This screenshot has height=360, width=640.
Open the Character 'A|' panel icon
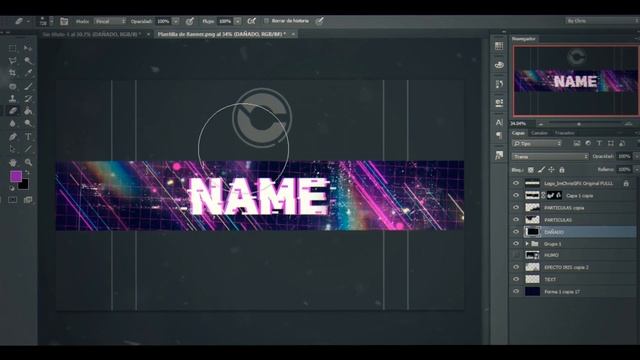[499, 122]
